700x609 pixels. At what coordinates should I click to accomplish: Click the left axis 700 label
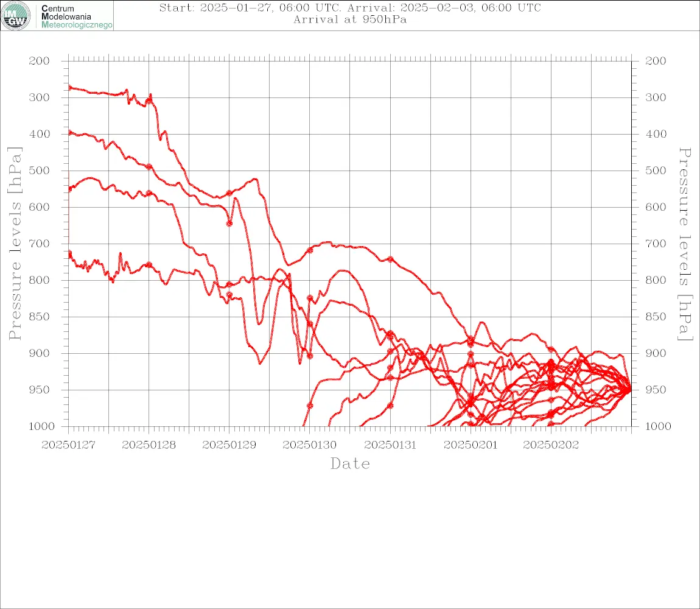click(x=40, y=244)
